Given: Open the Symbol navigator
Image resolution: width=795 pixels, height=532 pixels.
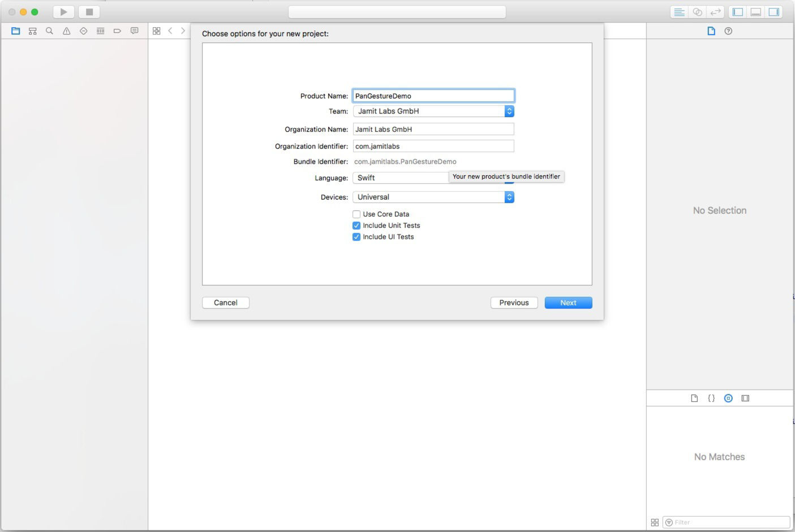Looking at the screenshot, I should 33,31.
